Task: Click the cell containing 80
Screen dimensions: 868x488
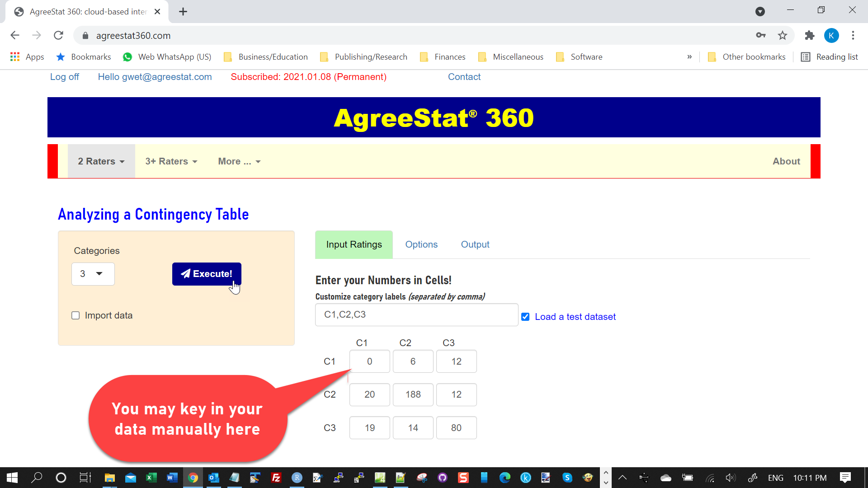Action: click(456, 428)
